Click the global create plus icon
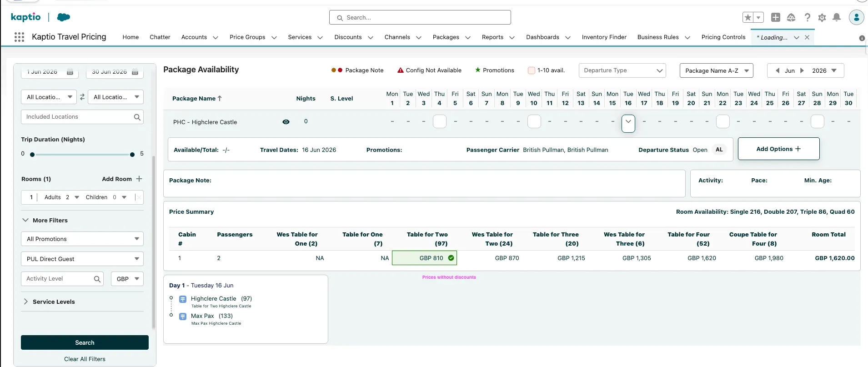This screenshot has height=367, width=868. (x=776, y=17)
